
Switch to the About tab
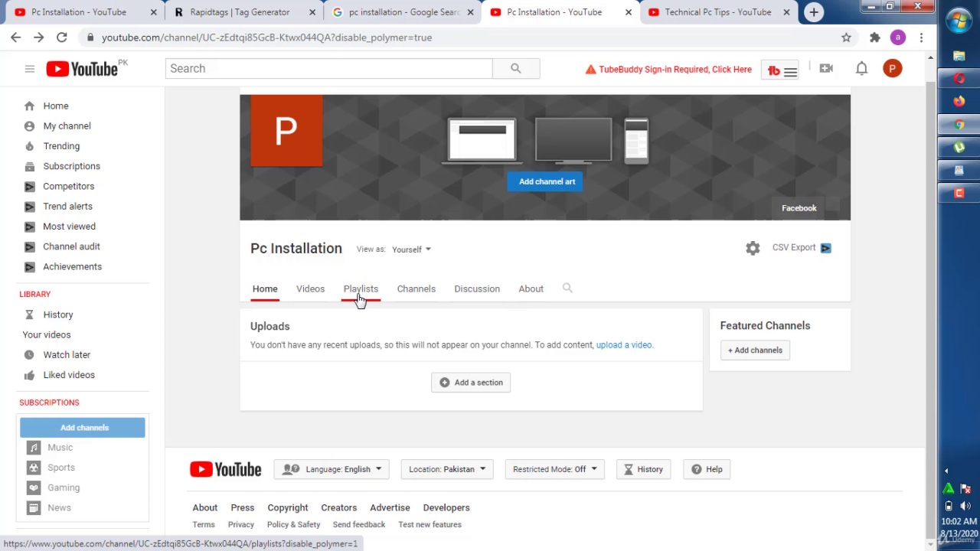(x=531, y=289)
